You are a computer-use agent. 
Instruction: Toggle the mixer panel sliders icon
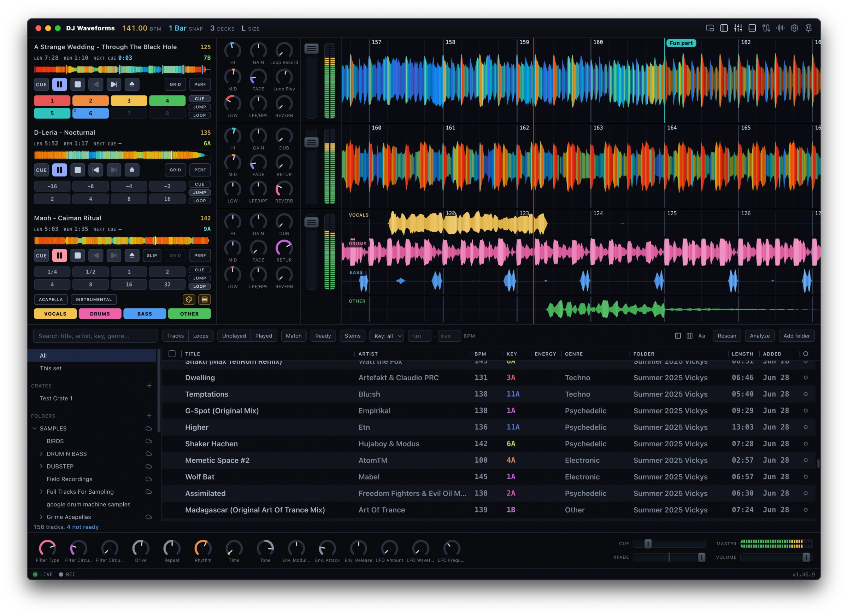pos(738,28)
